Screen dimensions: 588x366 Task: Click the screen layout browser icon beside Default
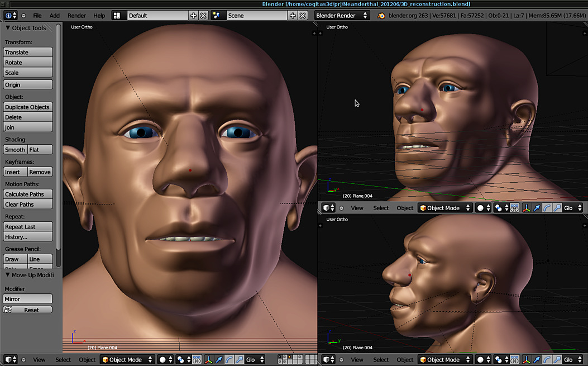point(117,15)
